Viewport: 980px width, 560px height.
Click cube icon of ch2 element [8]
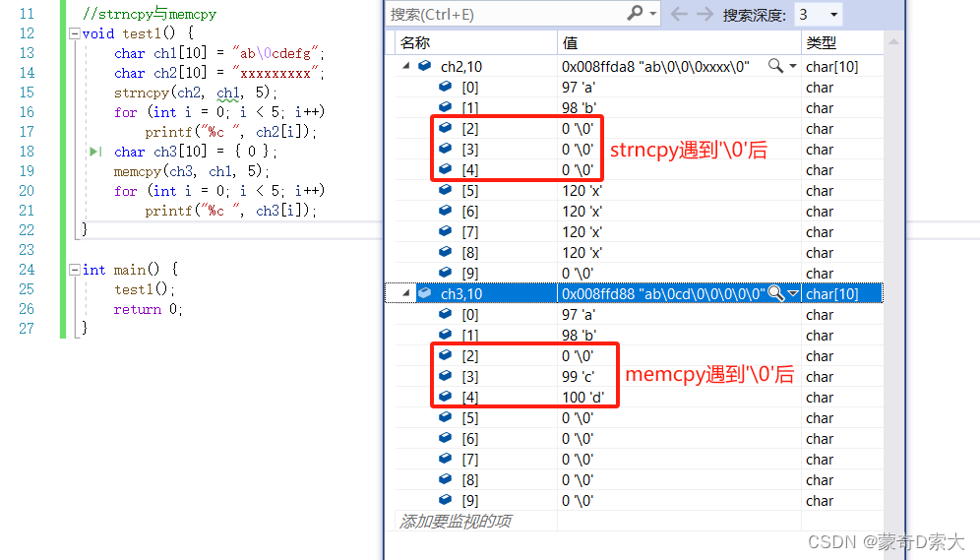click(x=445, y=251)
